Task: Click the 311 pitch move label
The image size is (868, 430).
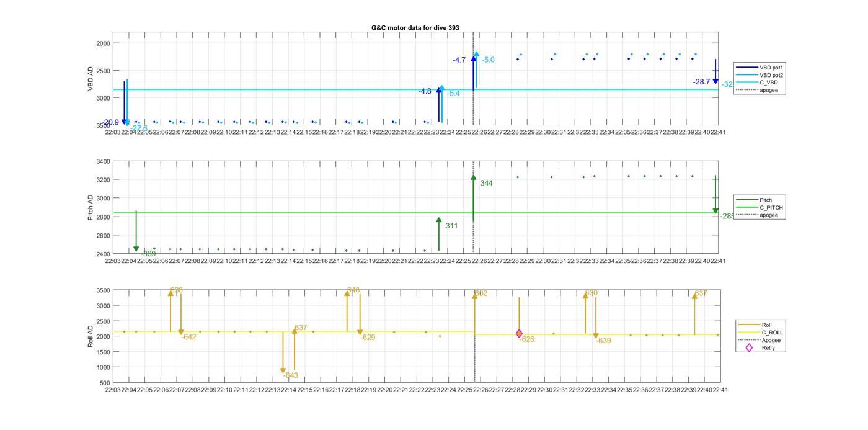Action: coord(451,226)
